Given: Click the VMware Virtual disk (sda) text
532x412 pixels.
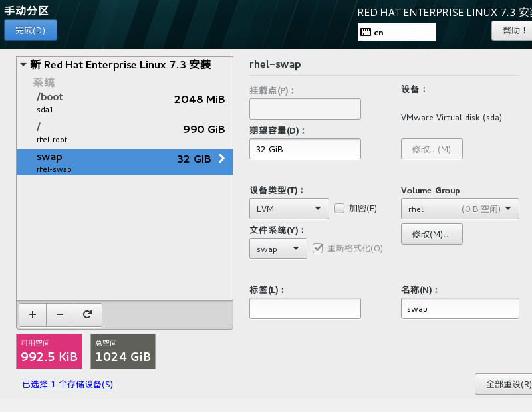Looking at the screenshot, I should [x=452, y=118].
